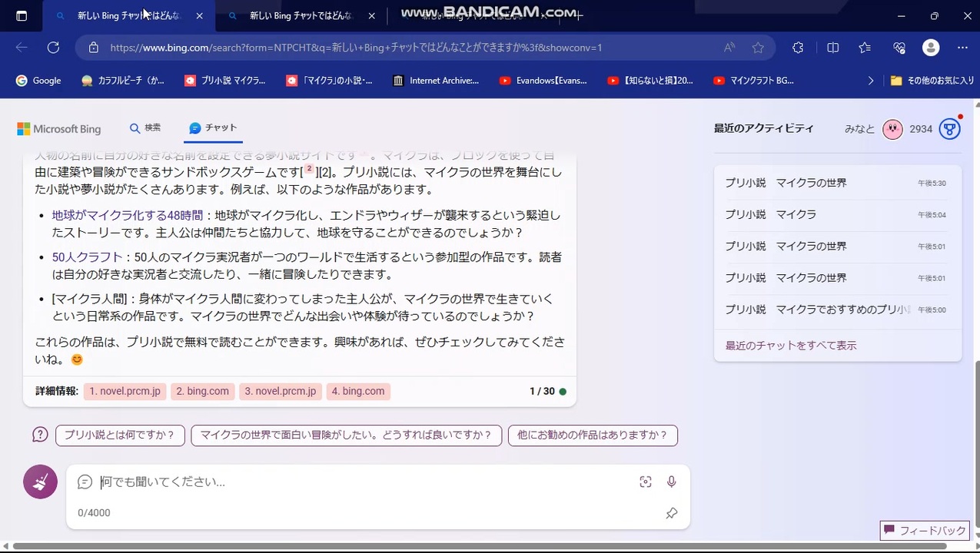Open visual search using the camera icon
The image size is (980, 553).
pos(646,482)
